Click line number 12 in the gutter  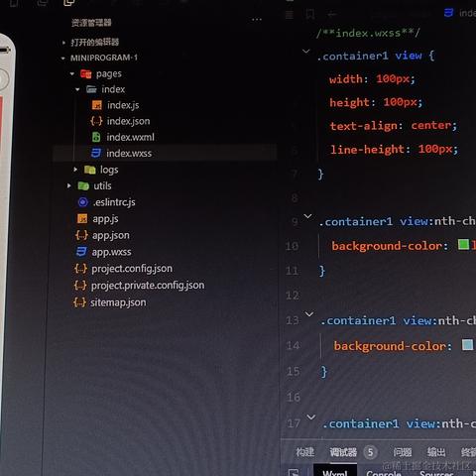pos(293,296)
